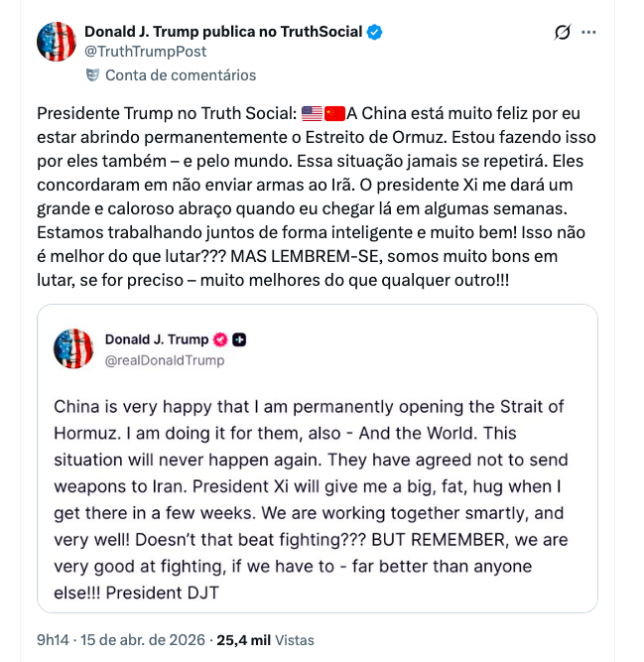Image resolution: width=644 pixels, height=662 pixels.
Task: Click the China flag emoji
Action: point(334,113)
